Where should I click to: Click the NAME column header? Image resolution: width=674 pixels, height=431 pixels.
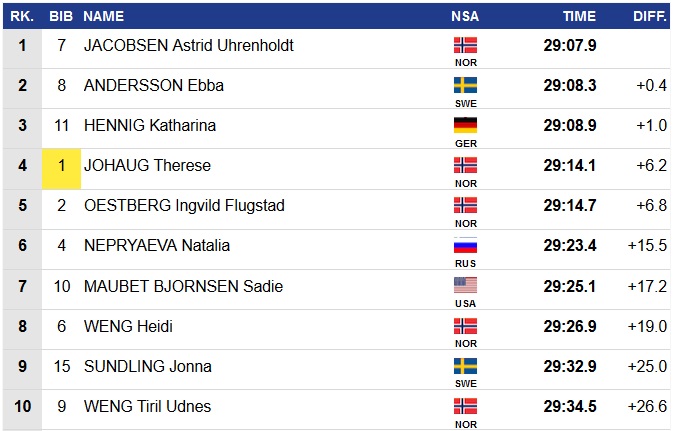pos(104,16)
